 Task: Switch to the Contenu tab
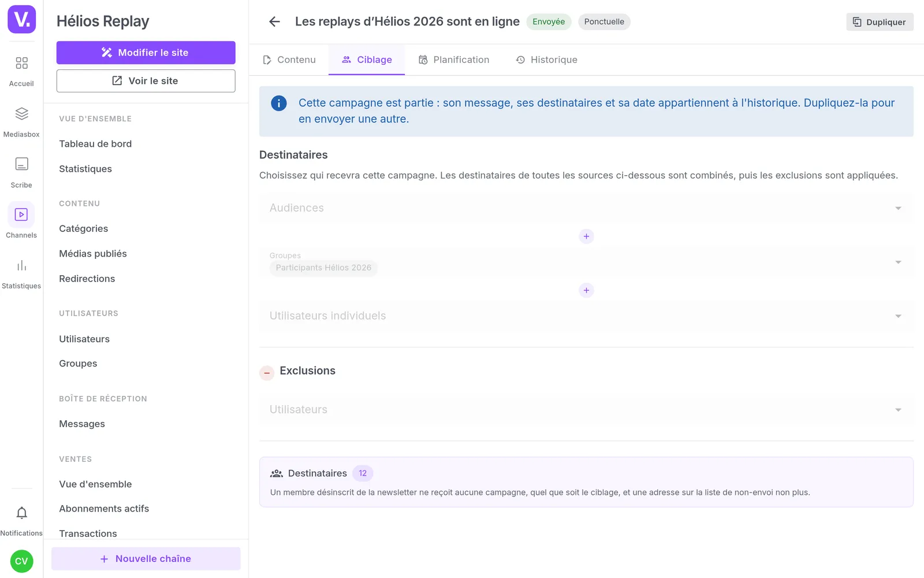tap(289, 60)
